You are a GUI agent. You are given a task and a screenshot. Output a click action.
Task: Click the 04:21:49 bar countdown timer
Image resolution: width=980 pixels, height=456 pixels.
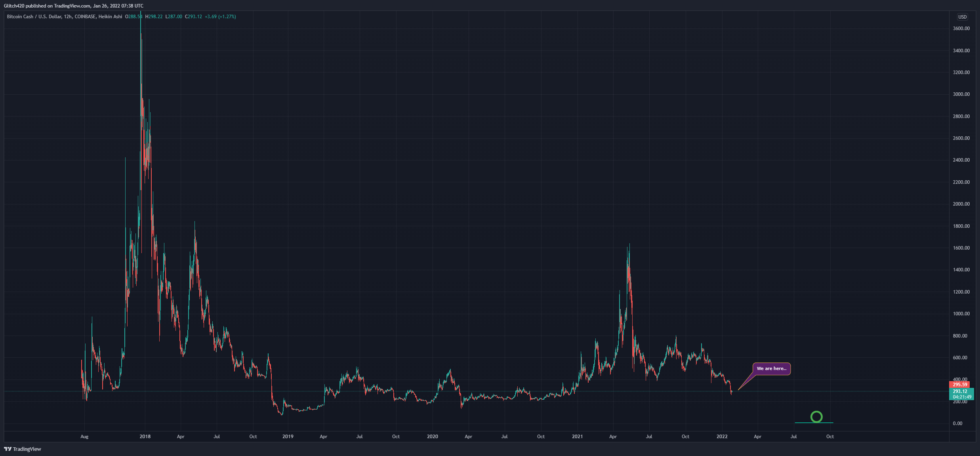pos(962,397)
